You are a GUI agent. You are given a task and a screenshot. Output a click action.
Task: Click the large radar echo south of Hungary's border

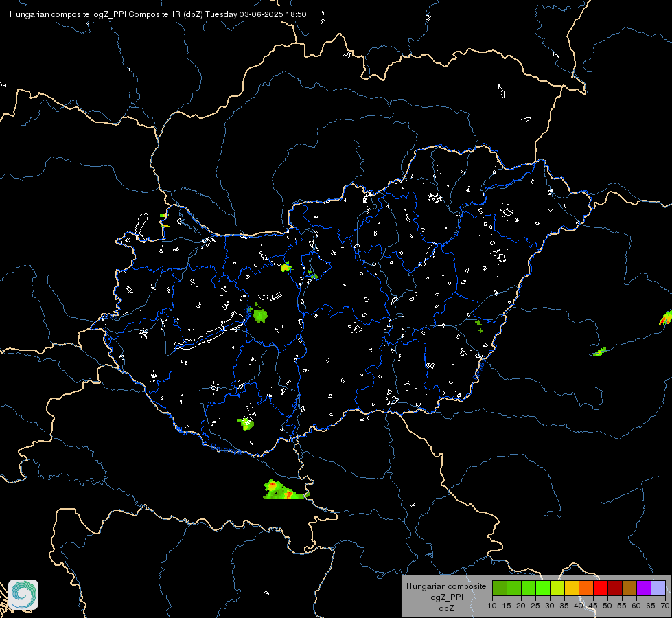[x=285, y=490]
